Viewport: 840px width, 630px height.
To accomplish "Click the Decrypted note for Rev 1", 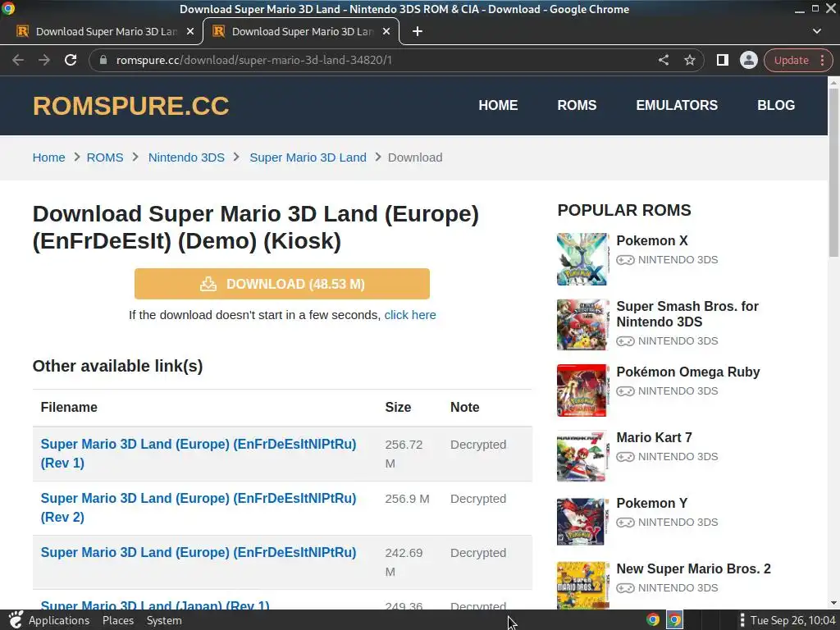I will [x=478, y=445].
